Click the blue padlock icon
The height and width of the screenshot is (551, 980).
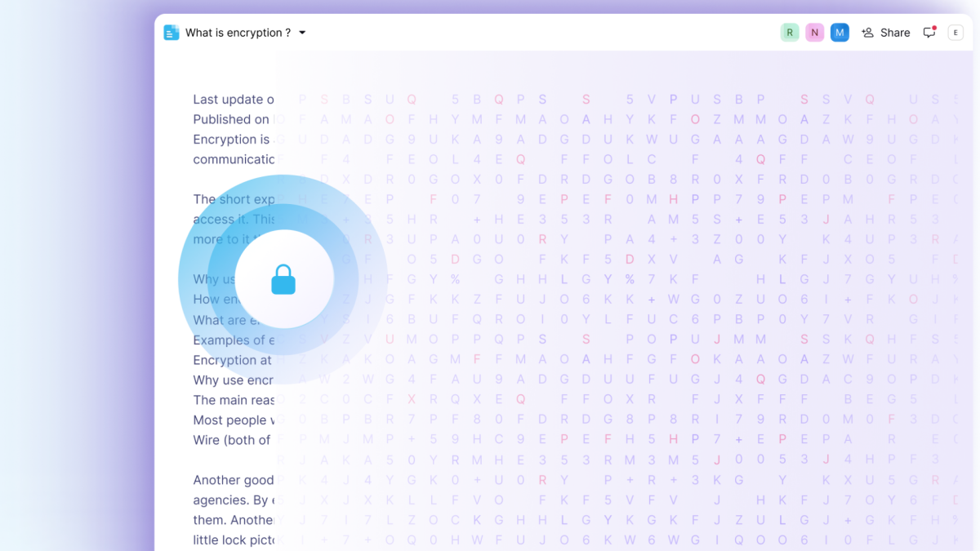point(283,279)
